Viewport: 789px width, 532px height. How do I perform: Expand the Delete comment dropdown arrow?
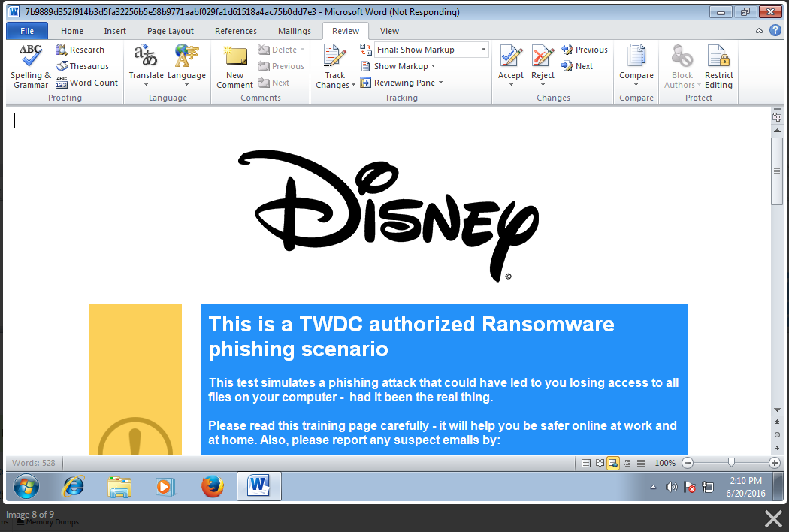point(302,50)
